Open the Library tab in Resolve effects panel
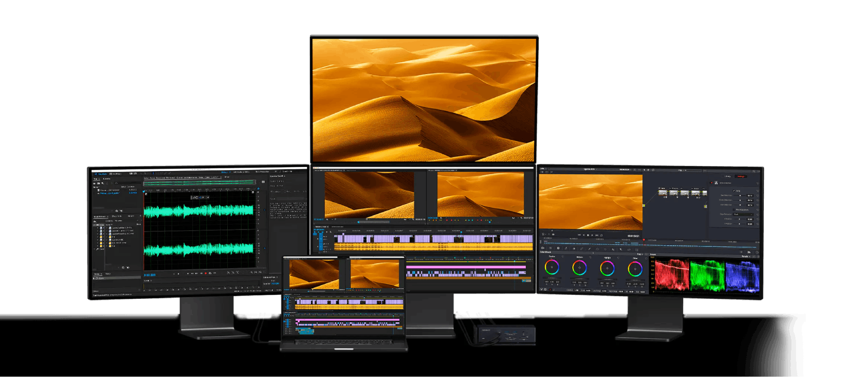 pos(727,176)
